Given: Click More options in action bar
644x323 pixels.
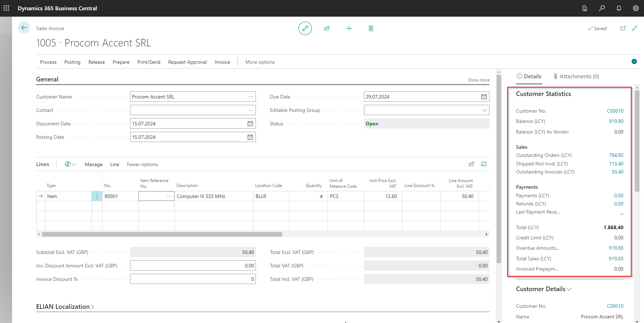Looking at the screenshot, I should [260, 62].
